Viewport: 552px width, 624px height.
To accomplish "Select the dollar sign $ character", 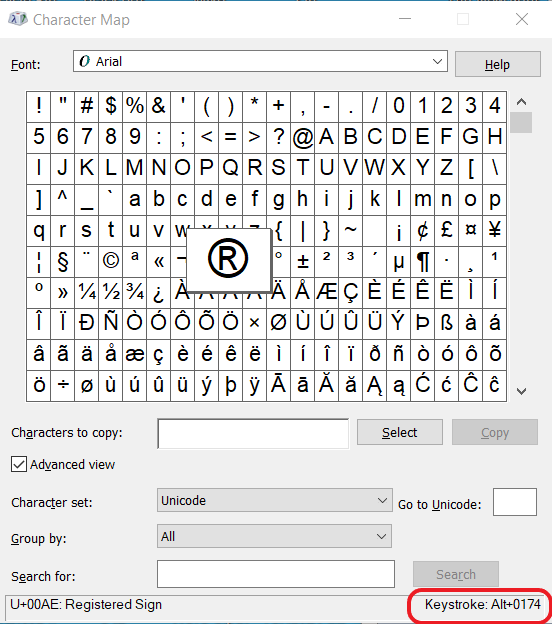I will pos(111,106).
